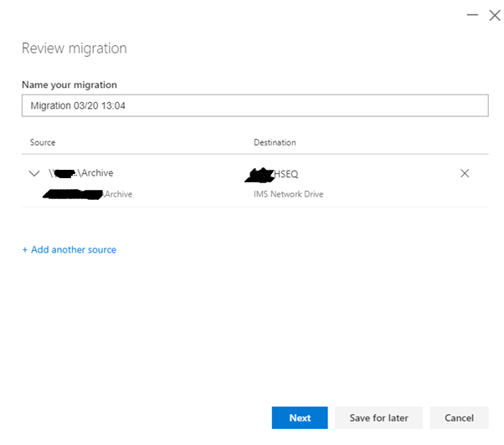Screen dimensions: 504x445
Task: Collapse the Archive source chevron
Action: pyautogui.click(x=34, y=174)
